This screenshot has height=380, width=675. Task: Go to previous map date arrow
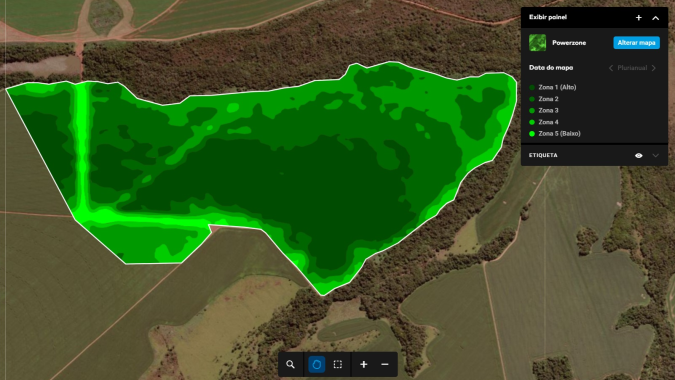point(610,68)
